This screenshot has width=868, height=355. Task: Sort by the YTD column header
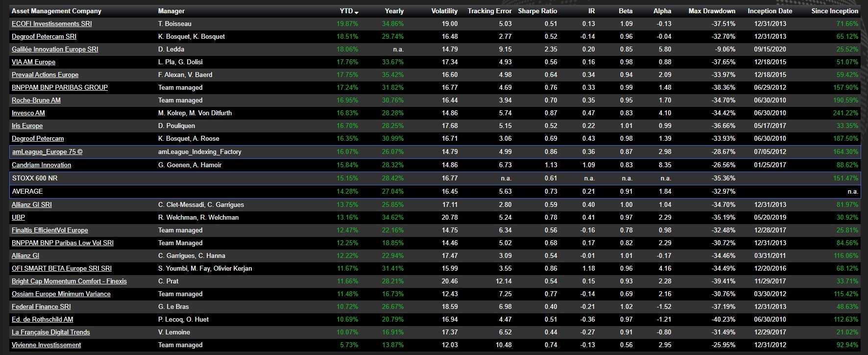[x=348, y=11]
